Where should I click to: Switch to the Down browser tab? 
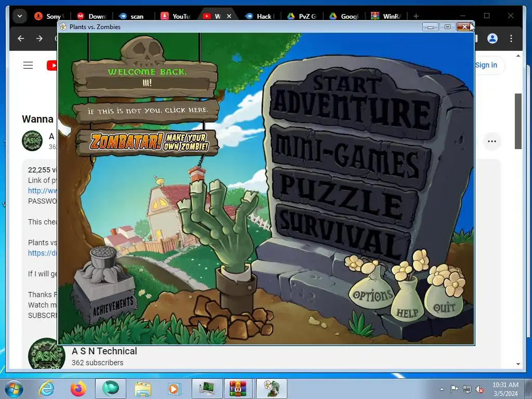coord(91,16)
